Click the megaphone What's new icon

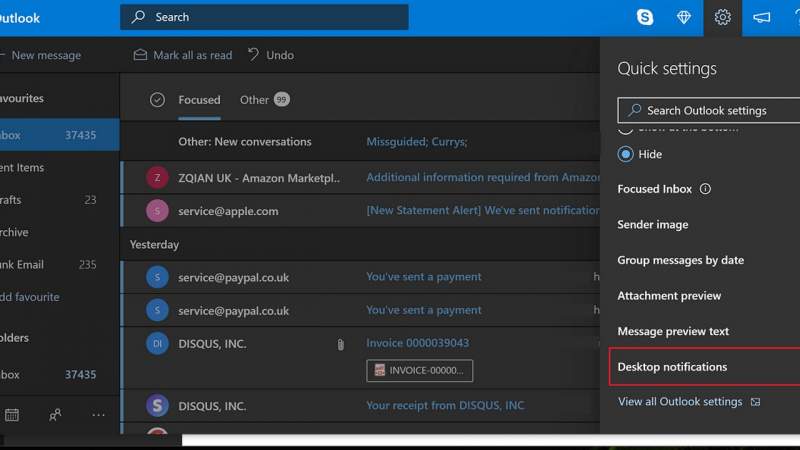[x=761, y=17]
